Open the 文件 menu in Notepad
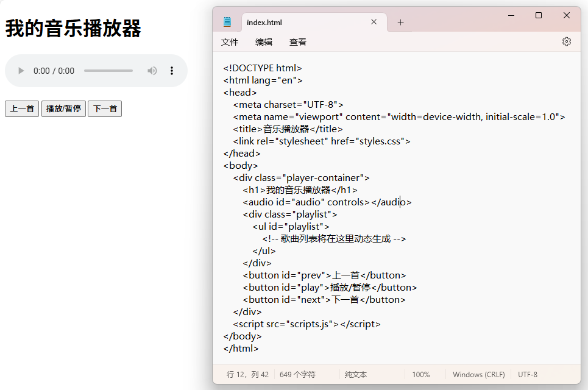The image size is (588, 390). click(x=230, y=42)
